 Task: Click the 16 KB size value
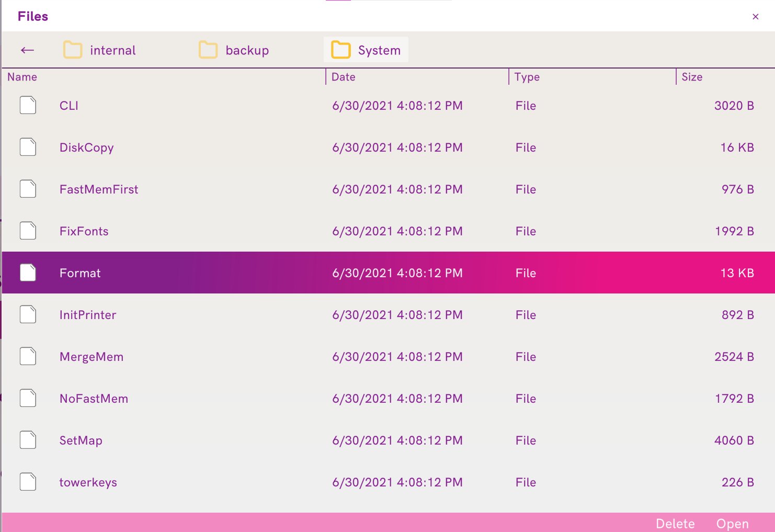[737, 148]
